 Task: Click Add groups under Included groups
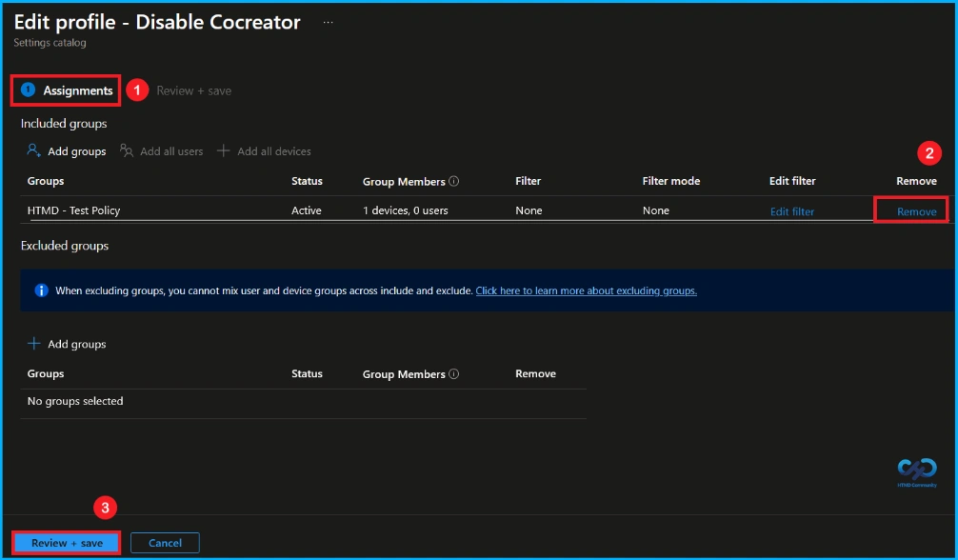click(x=67, y=151)
